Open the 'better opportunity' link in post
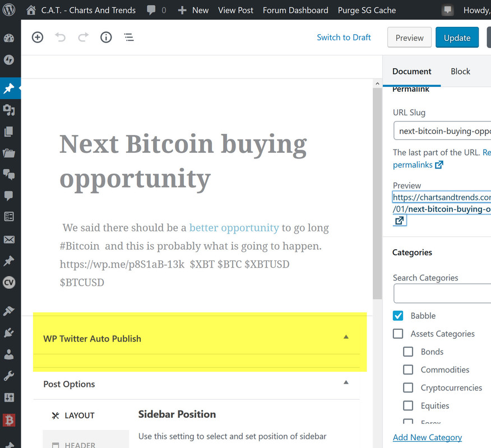 234,227
